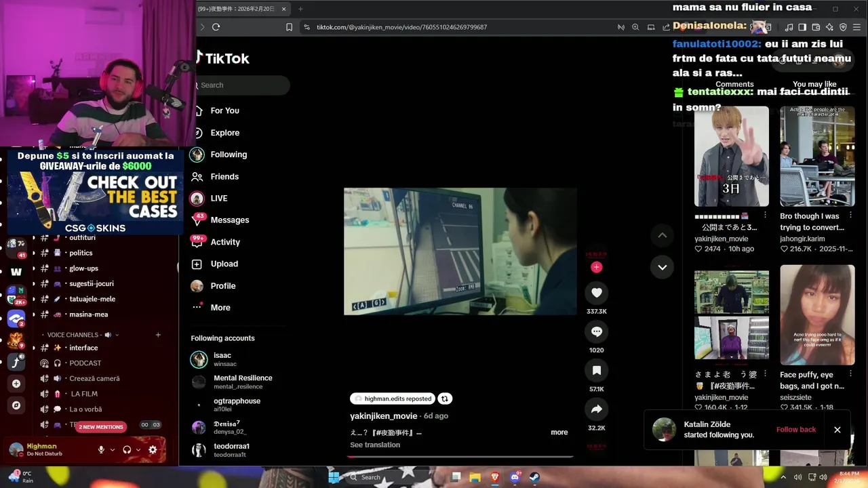Open Brave browser from the taskbar
Screen dimensions: 868x488
pyautogui.click(x=494, y=477)
